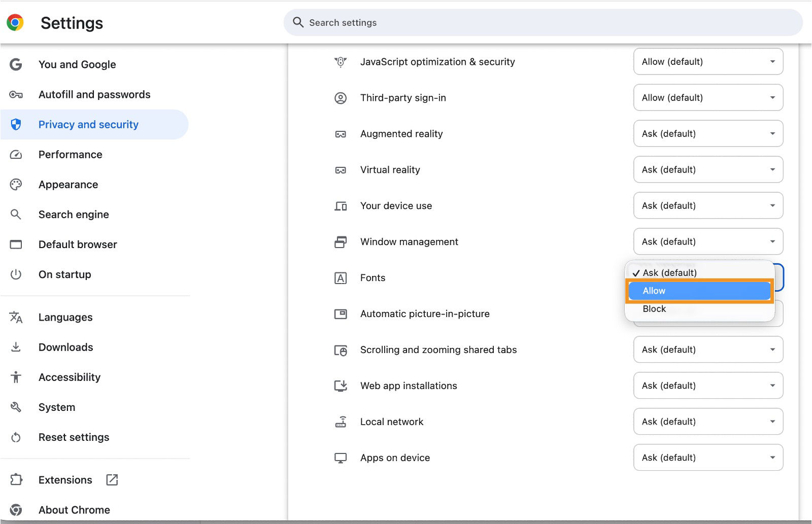Click the Your device use icon
This screenshot has width=812, height=524.
[341, 206]
